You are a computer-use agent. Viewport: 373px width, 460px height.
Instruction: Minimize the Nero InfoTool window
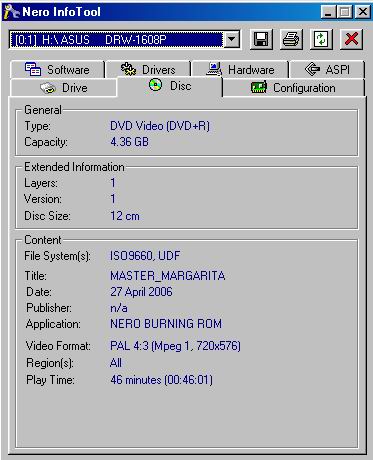click(328, 12)
